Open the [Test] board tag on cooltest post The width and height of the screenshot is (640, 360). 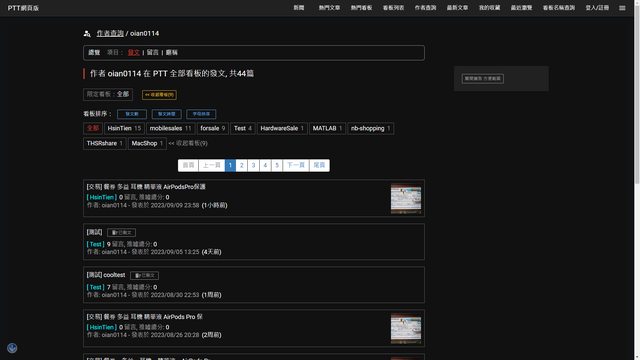(96, 287)
